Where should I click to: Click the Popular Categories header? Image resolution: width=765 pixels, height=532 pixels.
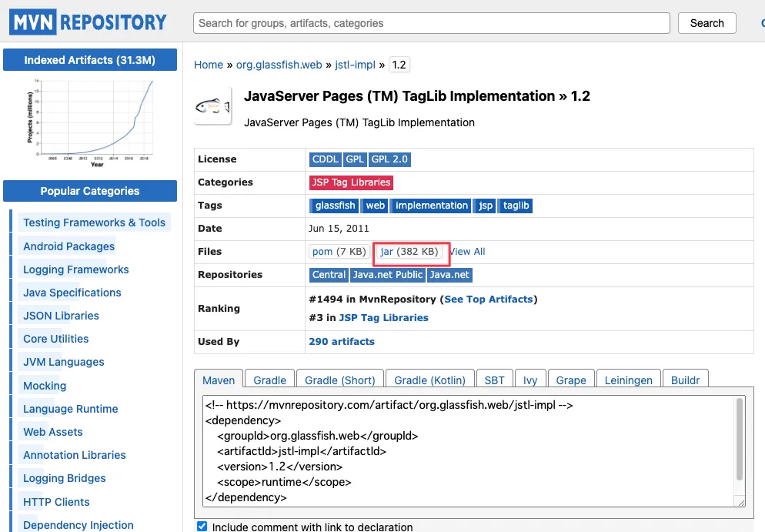[x=90, y=191]
